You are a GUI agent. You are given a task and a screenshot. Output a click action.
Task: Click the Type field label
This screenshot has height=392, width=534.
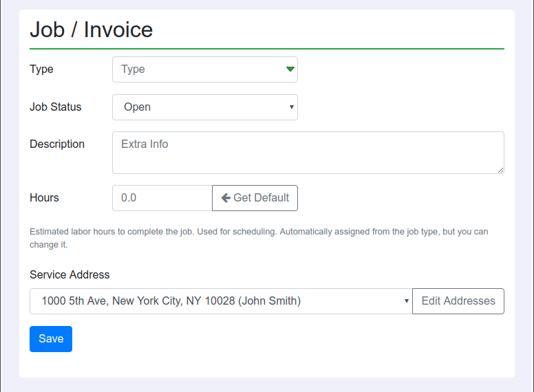(x=41, y=69)
